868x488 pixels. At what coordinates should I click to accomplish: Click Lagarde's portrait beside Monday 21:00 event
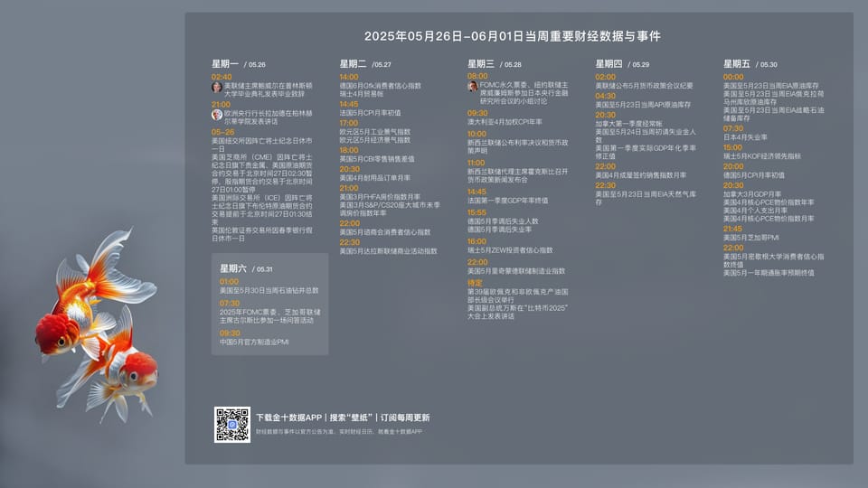[216, 115]
